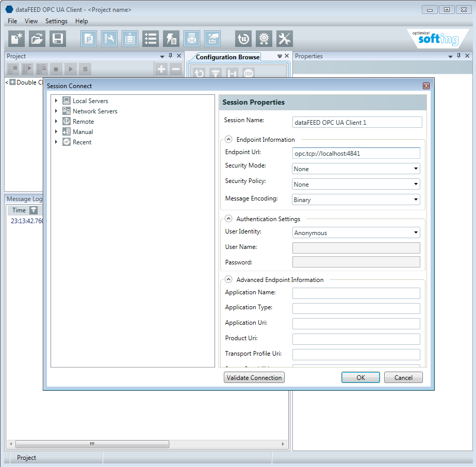Click the filter funnel icon in Configuration Browse
Screen dimensions: 476x467
tap(216, 73)
